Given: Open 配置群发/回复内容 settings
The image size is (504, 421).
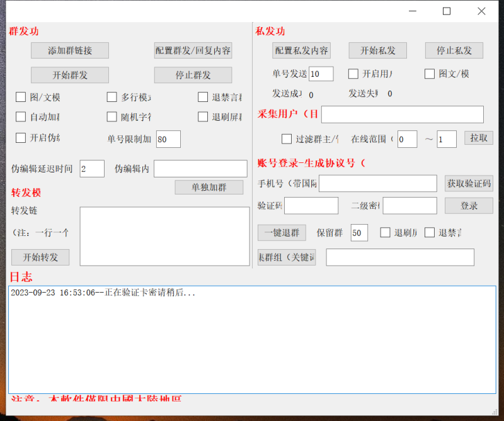Looking at the screenshot, I should (193, 50).
